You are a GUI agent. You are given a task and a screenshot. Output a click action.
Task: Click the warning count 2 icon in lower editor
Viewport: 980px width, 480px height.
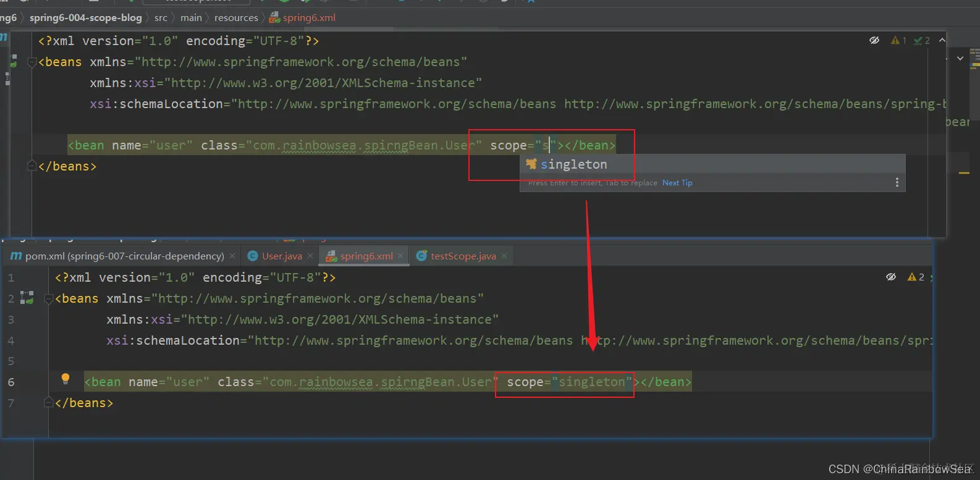click(x=916, y=277)
